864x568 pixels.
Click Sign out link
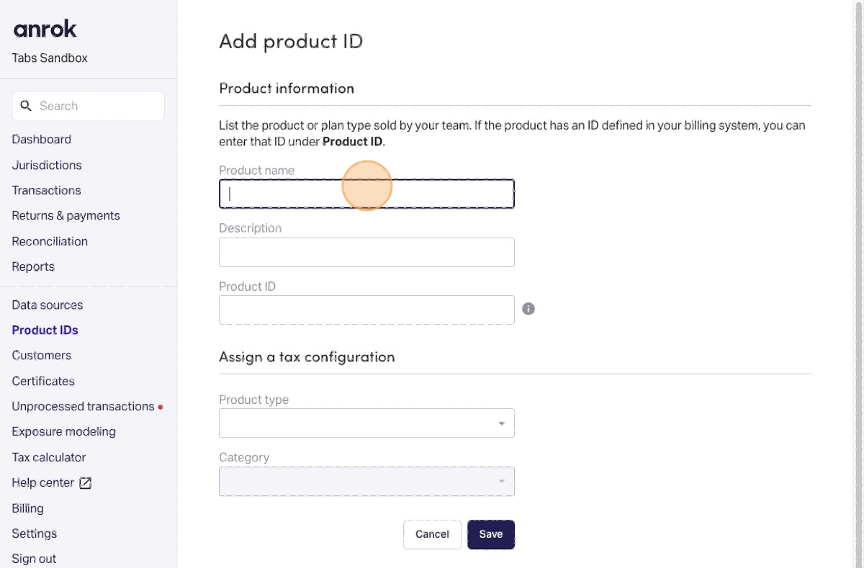(34, 559)
